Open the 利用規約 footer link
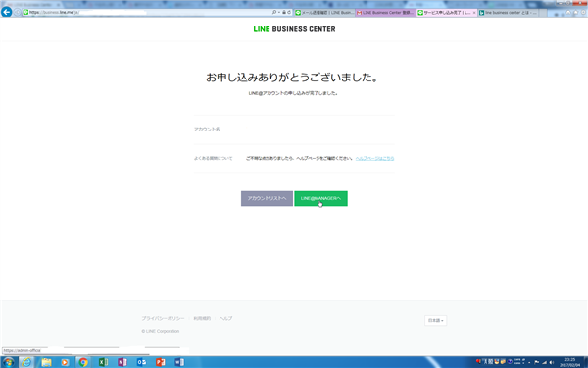The height and width of the screenshot is (368, 588). 202,318
